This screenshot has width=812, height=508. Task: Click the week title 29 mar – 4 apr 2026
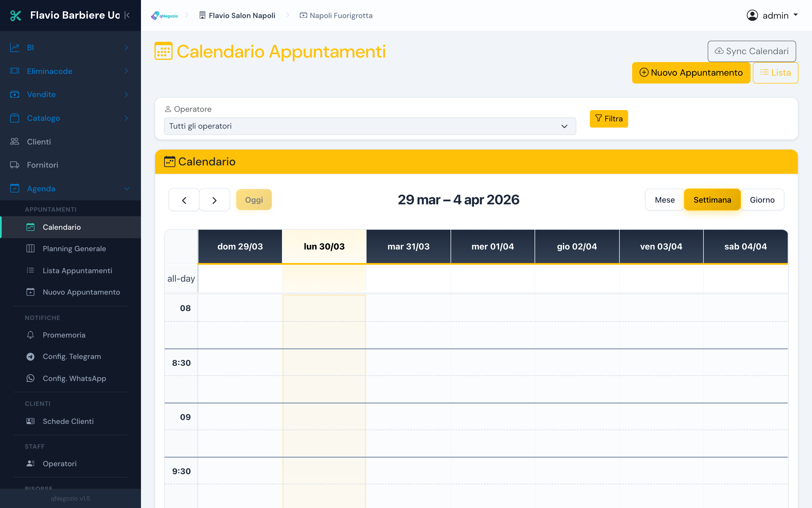(x=458, y=200)
